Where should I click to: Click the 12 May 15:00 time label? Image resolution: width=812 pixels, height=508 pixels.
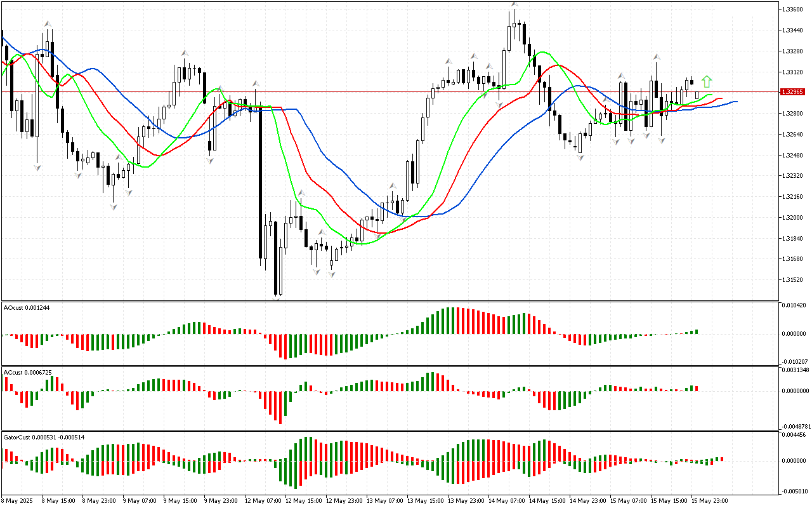(301, 500)
